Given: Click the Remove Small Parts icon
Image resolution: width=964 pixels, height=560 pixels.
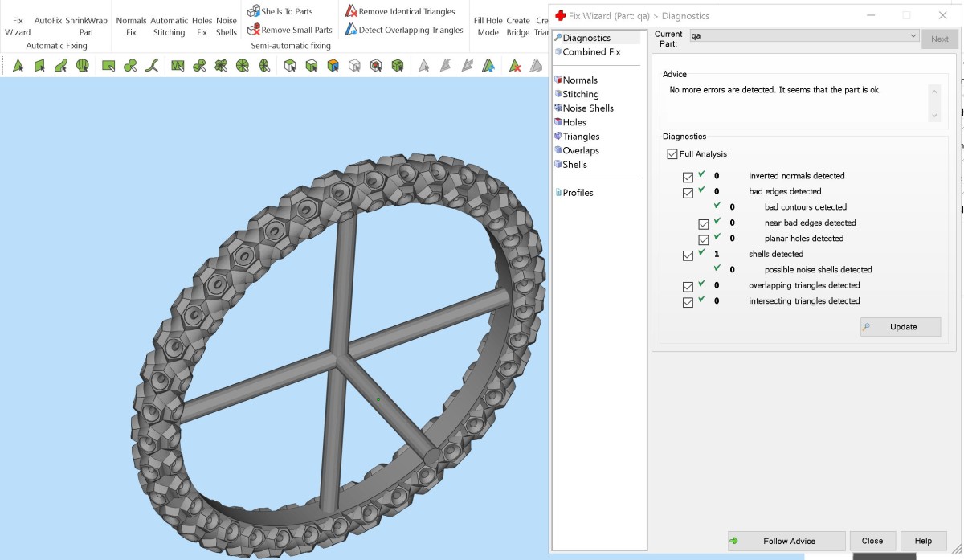Looking at the screenshot, I should (254, 30).
